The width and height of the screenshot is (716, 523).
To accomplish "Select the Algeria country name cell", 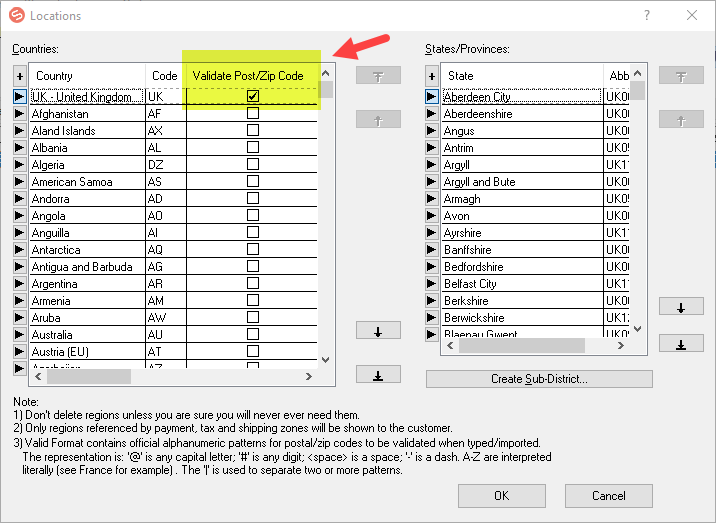I will pos(86,165).
